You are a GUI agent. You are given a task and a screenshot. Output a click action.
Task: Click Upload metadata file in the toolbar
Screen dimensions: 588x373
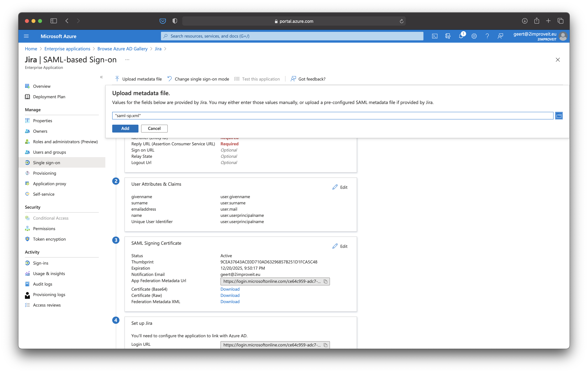click(138, 79)
